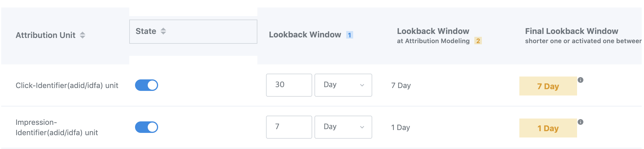Click the highlighted 7 Day final window cell
The width and height of the screenshot is (644, 149).
548,86
